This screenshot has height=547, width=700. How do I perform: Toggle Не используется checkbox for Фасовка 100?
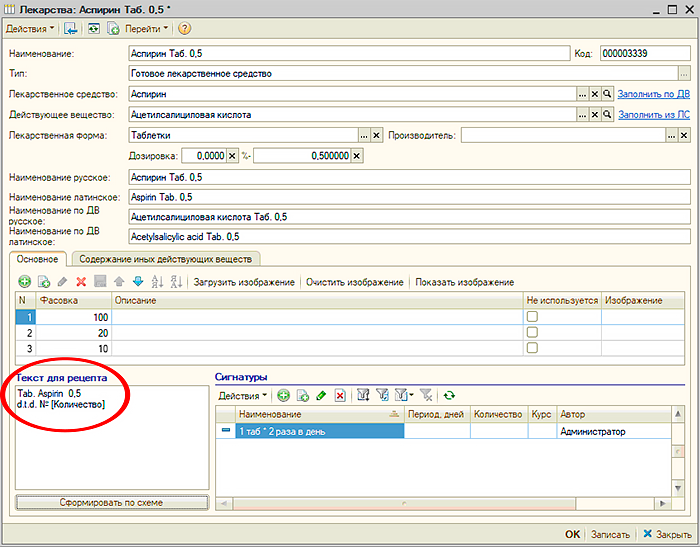pos(532,317)
